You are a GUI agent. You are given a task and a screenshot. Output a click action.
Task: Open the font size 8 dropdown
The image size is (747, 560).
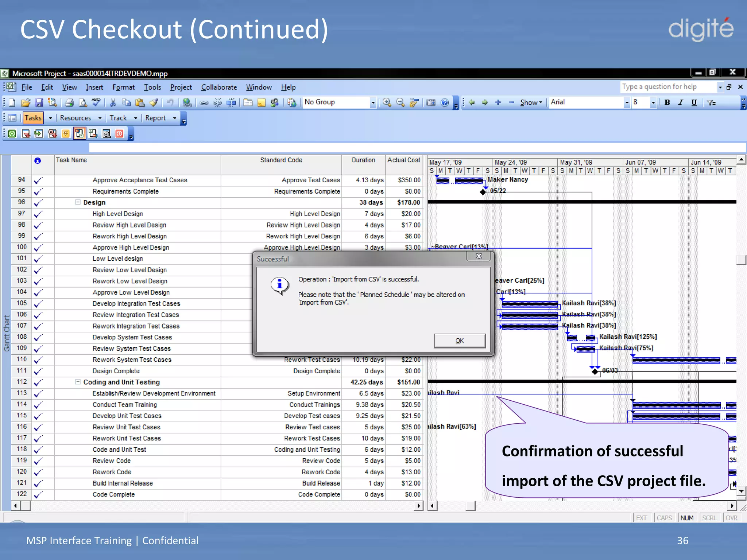(x=653, y=103)
